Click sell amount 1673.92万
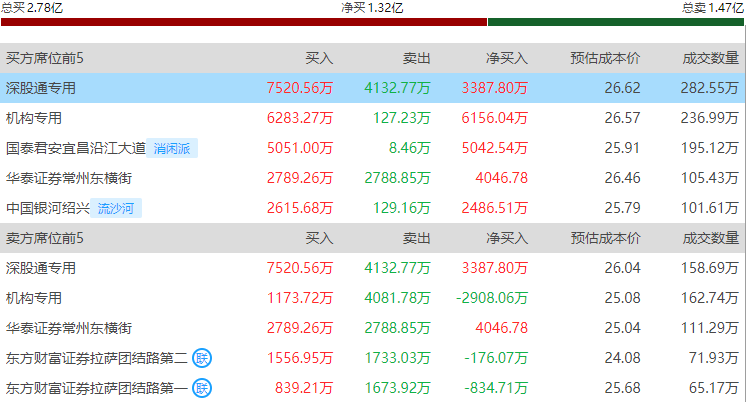This screenshot has width=746, height=402. pos(397,388)
